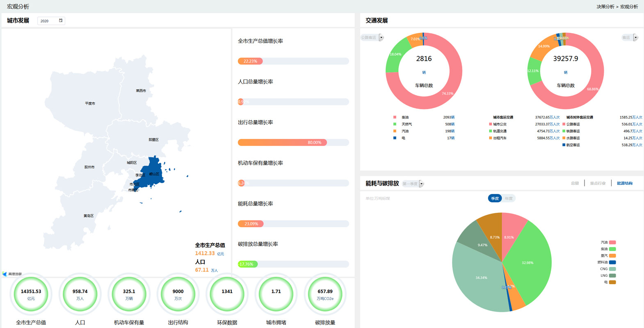Switch to 年度 view toggle
Viewport: 644px width, 328px height.
[x=509, y=198]
